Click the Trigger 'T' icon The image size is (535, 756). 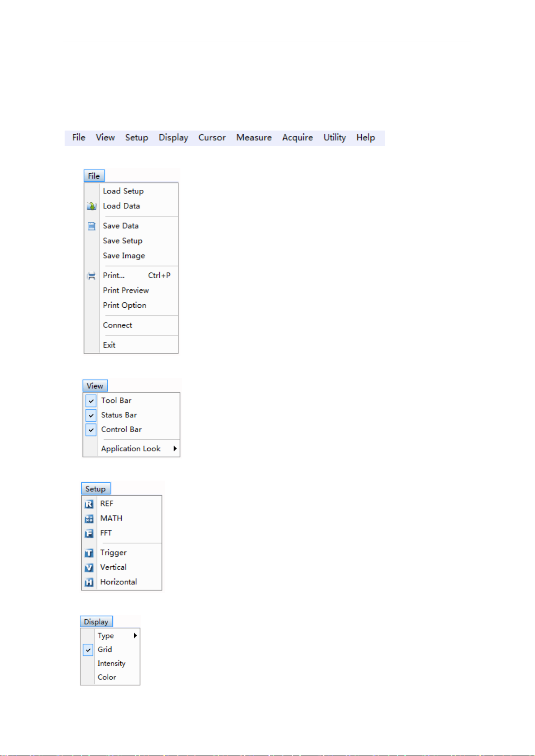click(x=89, y=553)
